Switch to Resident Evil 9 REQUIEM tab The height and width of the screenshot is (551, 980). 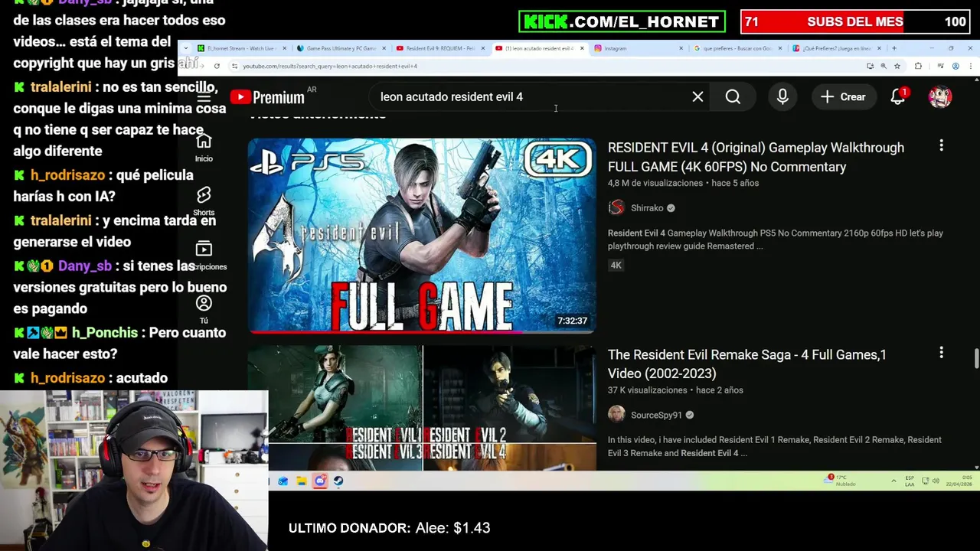tap(439, 48)
